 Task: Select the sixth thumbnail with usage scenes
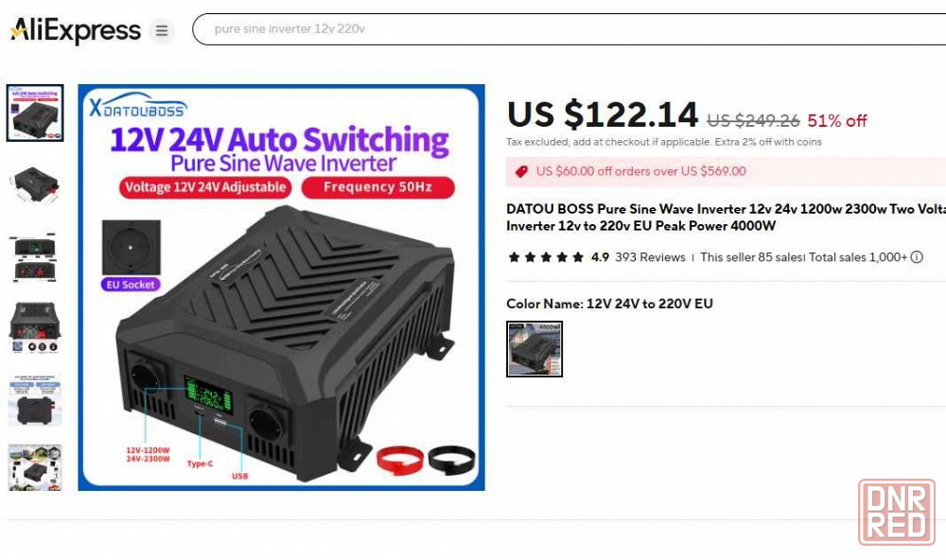pos(35,467)
